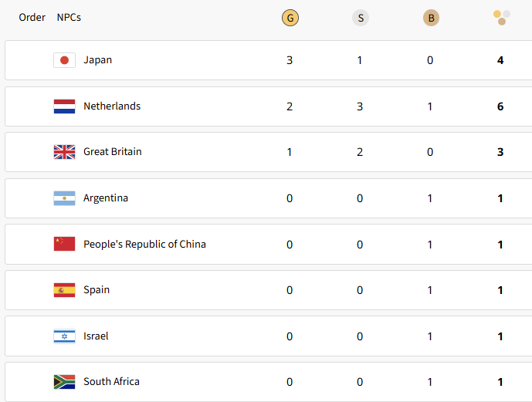The width and height of the screenshot is (532, 402).
Task: Click the NPCs column header
Action: (x=69, y=17)
